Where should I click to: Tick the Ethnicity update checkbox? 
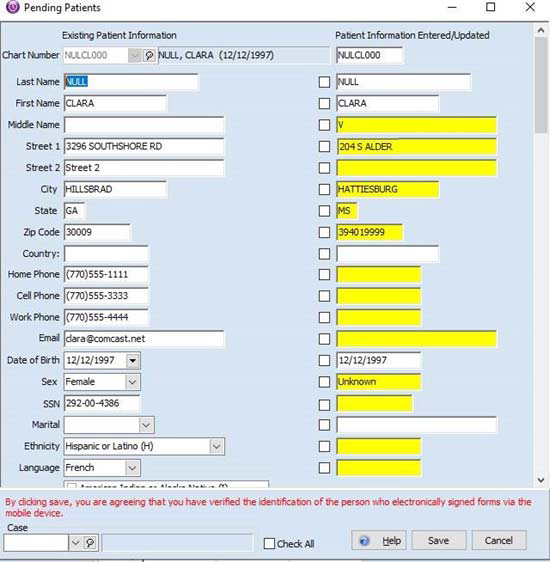pyautogui.click(x=324, y=447)
